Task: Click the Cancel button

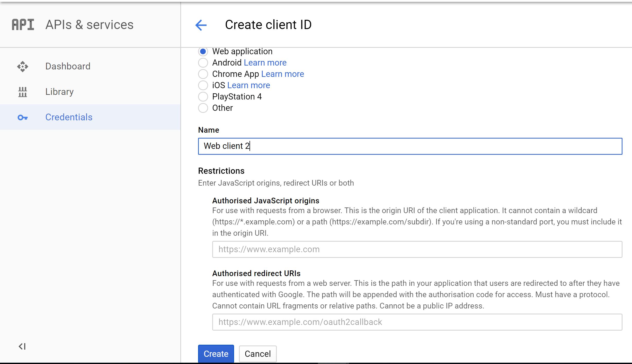Action: (257, 354)
